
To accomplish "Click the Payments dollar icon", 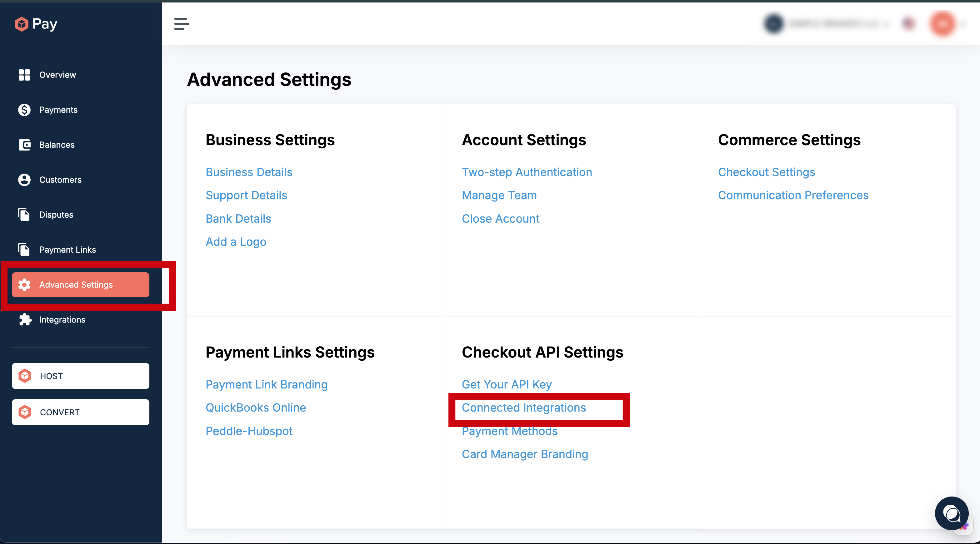I will pos(24,110).
